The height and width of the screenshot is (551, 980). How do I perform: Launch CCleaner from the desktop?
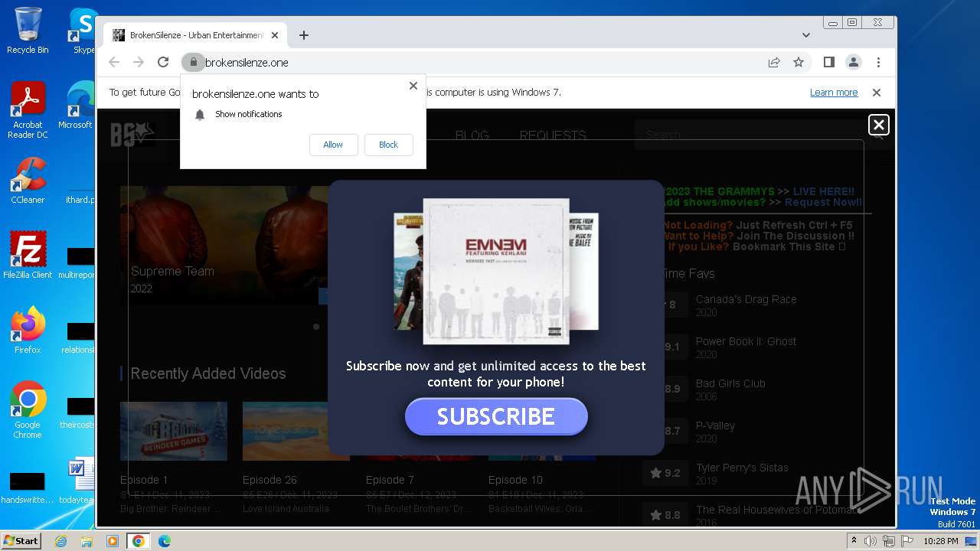(28, 181)
